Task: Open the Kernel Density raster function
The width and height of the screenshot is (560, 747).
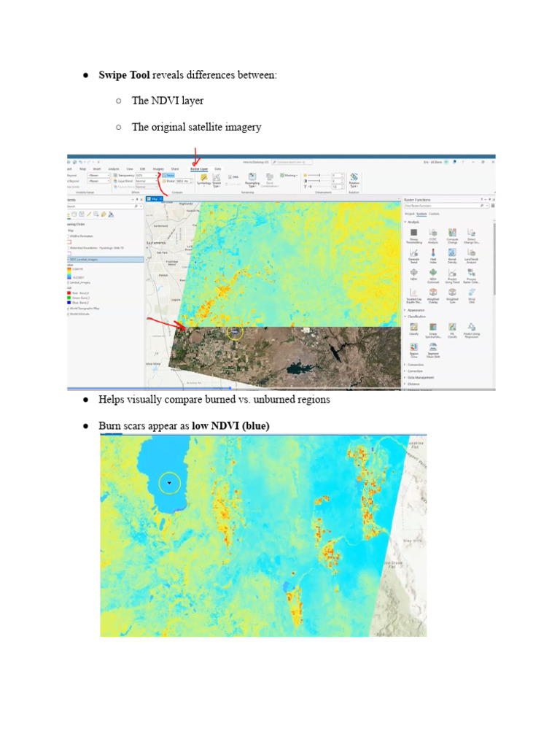Action: point(452,256)
